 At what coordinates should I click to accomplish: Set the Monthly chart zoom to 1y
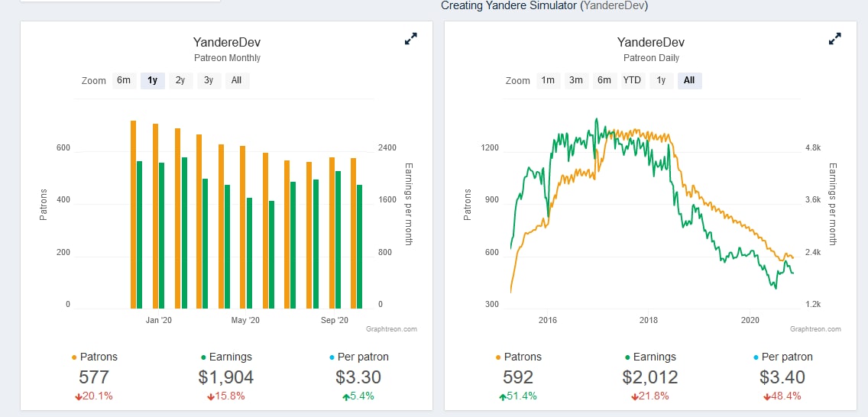[x=152, y=80]
